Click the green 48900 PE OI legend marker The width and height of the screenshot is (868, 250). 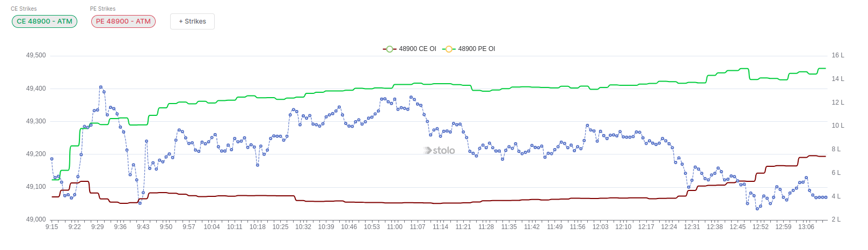pos(449,49)
